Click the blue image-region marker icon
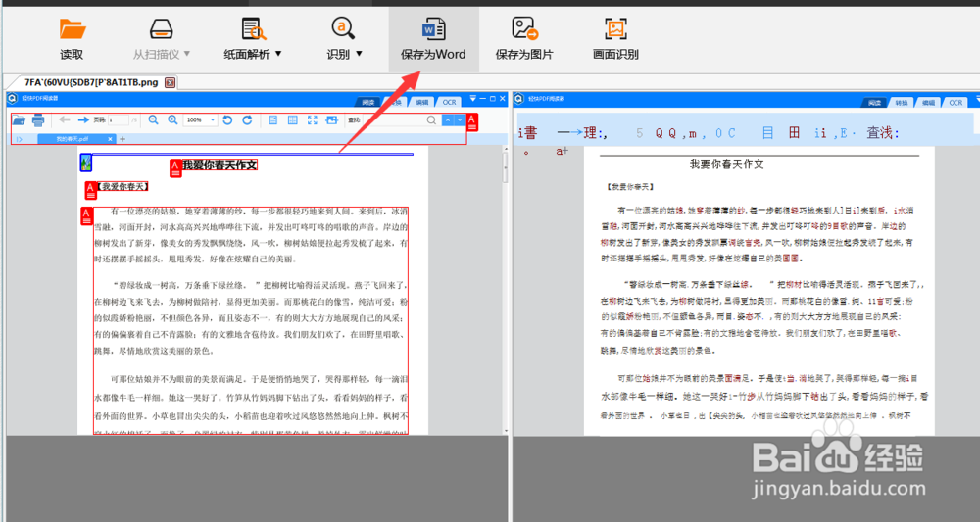Screen dimensions: 980x522 pos(85,163)
